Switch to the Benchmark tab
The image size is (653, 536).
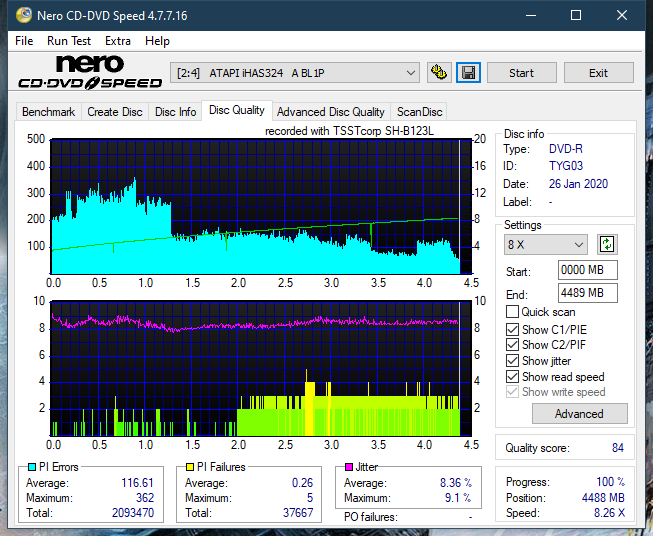pos(49,112)
